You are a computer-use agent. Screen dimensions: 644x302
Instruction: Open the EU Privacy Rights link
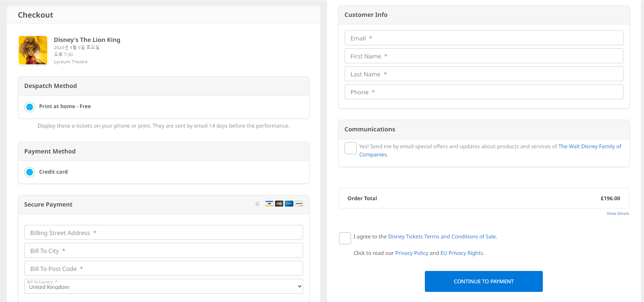click(x=462, y=253)
